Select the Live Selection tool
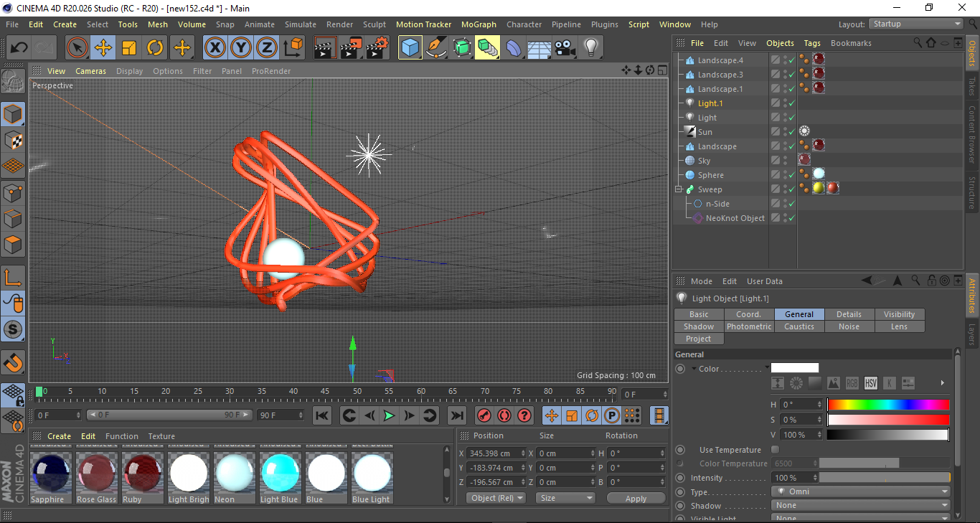980x523 pixels. [77, 48]
